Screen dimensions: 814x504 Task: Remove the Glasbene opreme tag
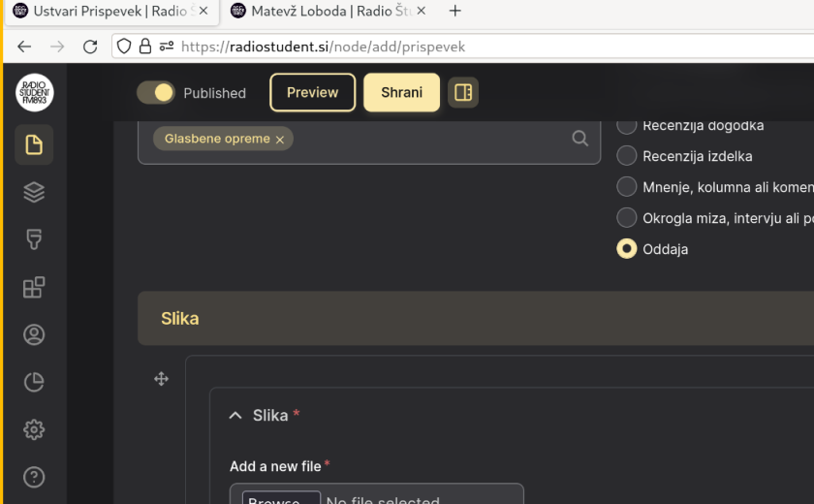tap(280, 140)
